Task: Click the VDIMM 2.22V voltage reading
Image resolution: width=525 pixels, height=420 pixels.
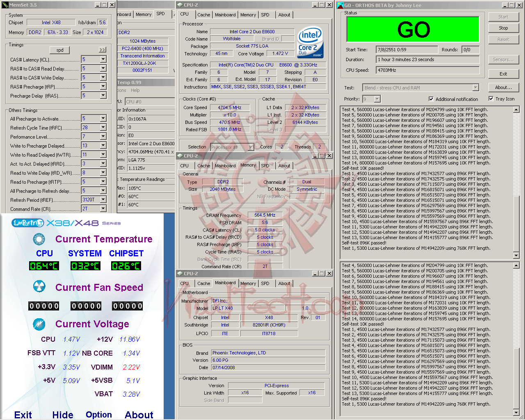Action: click(x=132, y=367)
